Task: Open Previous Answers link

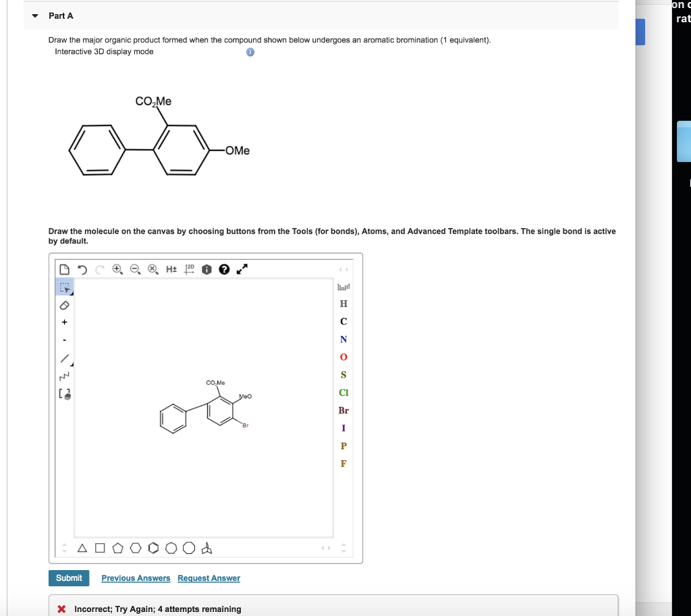Action: click(135, 578)
